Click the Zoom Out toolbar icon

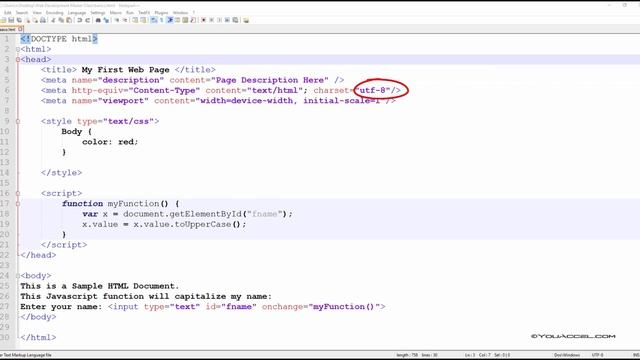tap(125, 20)
